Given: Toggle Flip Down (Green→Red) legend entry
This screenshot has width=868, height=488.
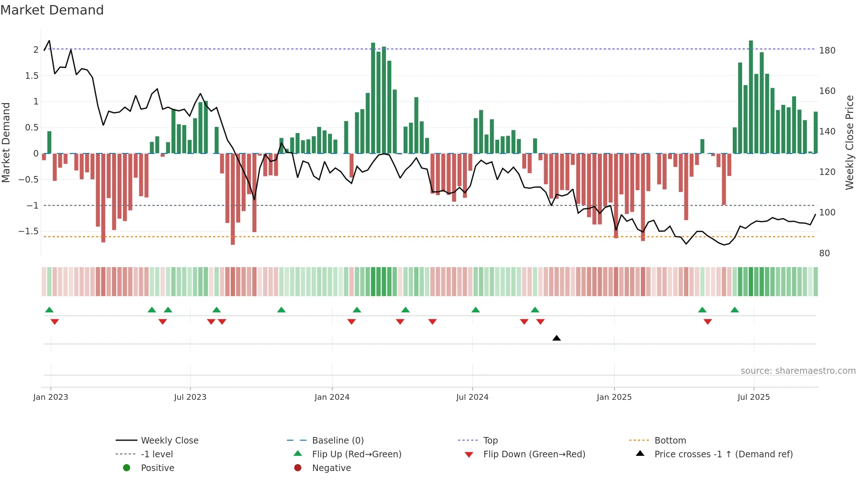Looking at the screenshot, I should coord(525,454).
